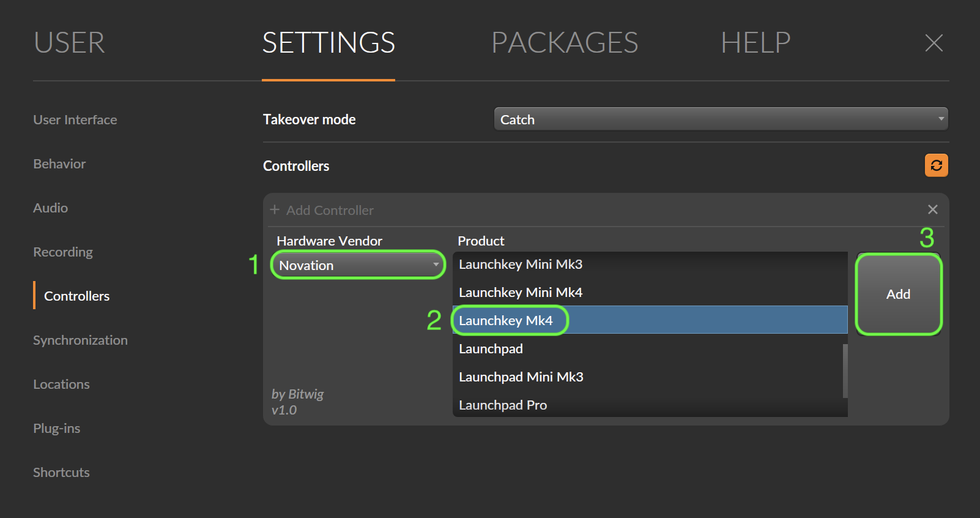Select Launchpad in product list

tap(650, 349)
